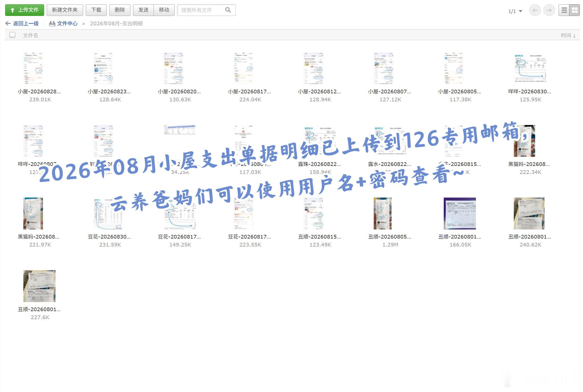Click the back arrow beside 返回上一级
This screenshot has width=583, height=392.
click(8, 24)
